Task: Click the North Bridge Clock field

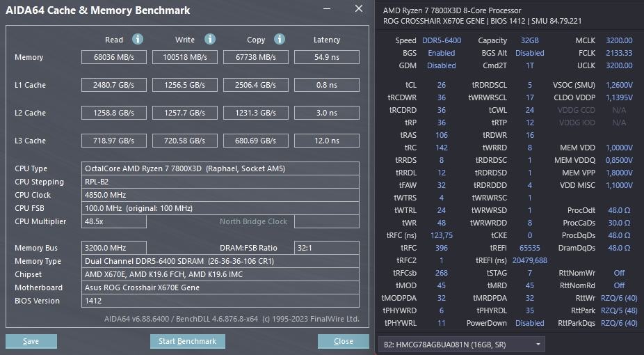Action: click(254, 221)
